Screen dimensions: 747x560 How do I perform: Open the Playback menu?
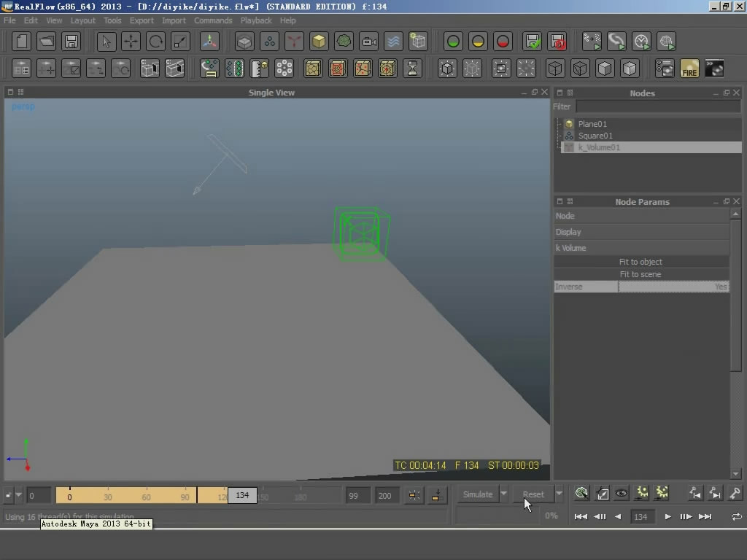[x=256, y=20]
